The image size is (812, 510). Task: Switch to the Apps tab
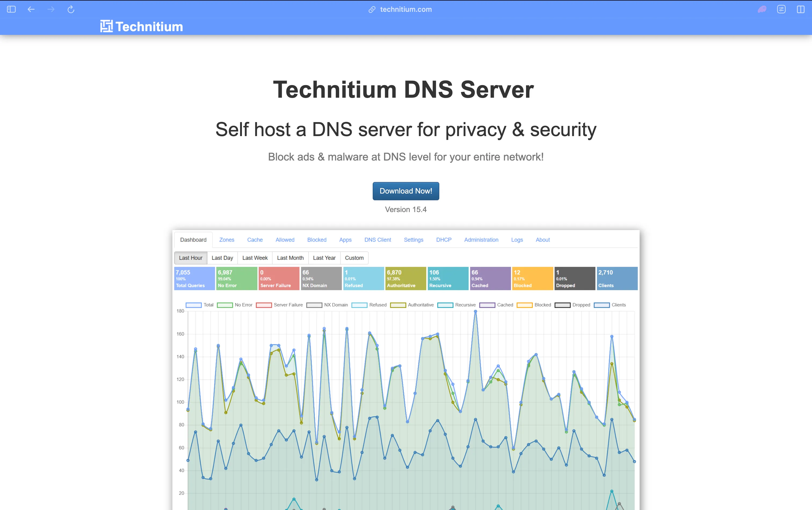pyautogui.click(x=345, y=240)
